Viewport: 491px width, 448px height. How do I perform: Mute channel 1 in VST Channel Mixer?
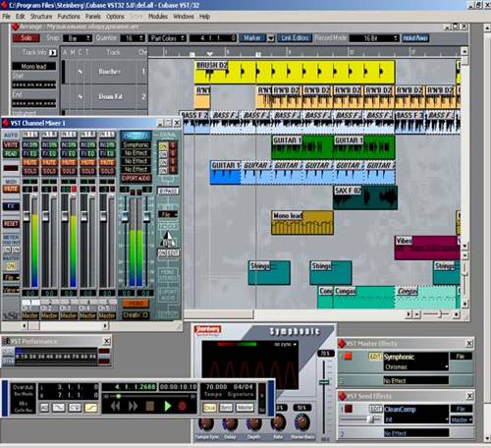click(29, 162)
